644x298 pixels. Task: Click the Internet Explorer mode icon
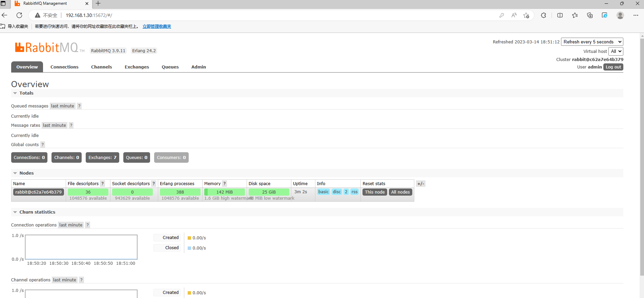pos(605,15)
